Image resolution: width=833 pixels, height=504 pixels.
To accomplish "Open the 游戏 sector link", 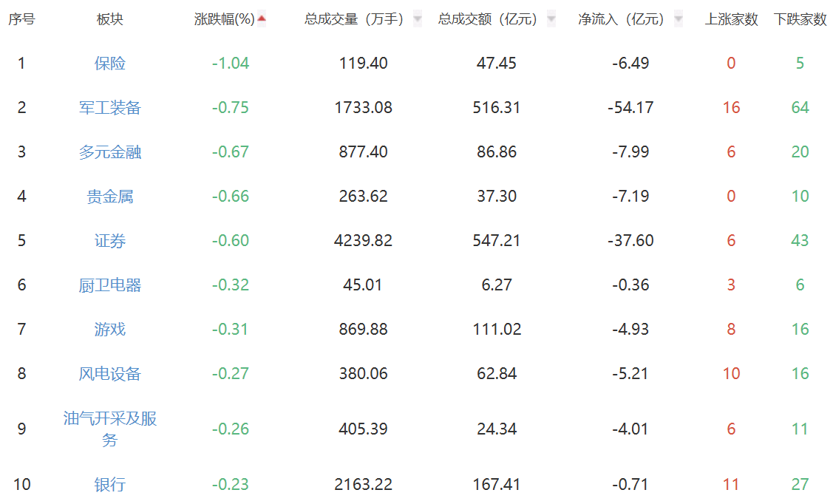I will pyautogui.click(x=110, y=330).
